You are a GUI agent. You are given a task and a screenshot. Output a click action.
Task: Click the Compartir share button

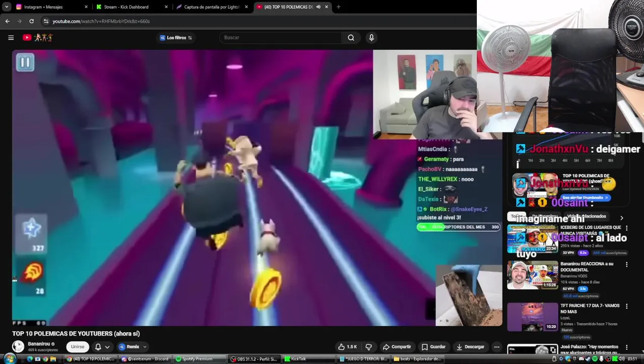(397, 347)
